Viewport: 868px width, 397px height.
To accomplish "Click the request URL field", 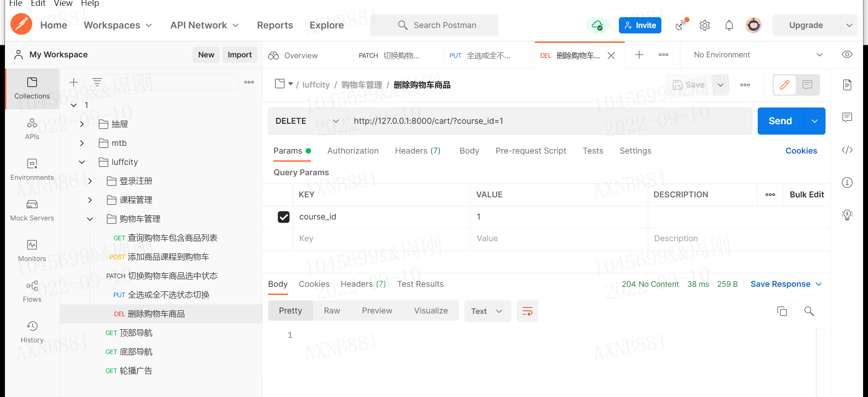I will pos(549,121).
